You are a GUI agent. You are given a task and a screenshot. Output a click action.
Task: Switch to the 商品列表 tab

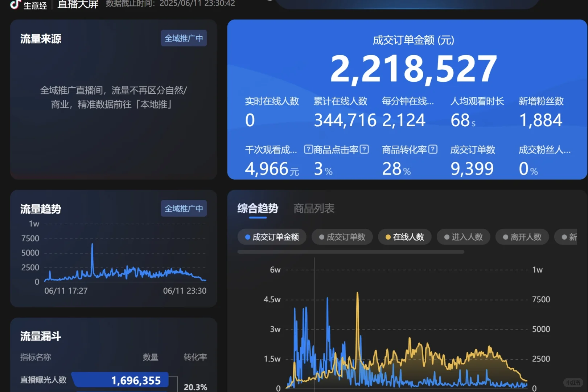click(314, 209)
